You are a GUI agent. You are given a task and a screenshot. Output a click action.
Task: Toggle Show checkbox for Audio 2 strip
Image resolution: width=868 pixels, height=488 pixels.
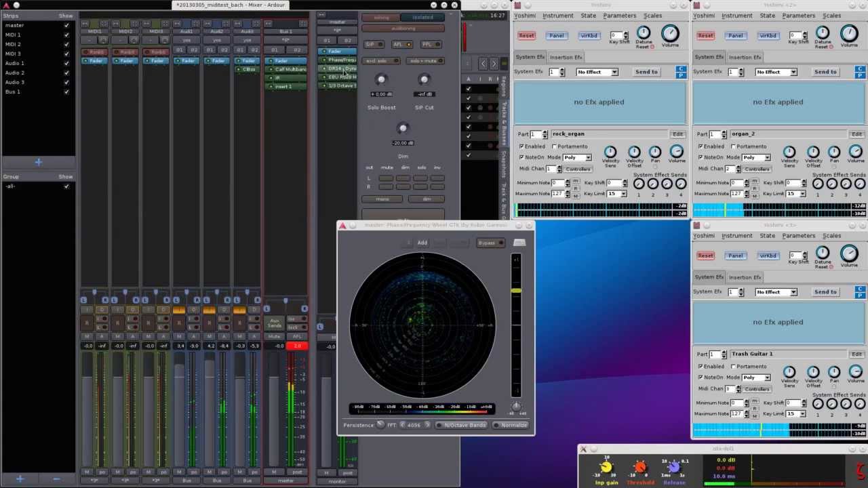[x=66, y=73]
